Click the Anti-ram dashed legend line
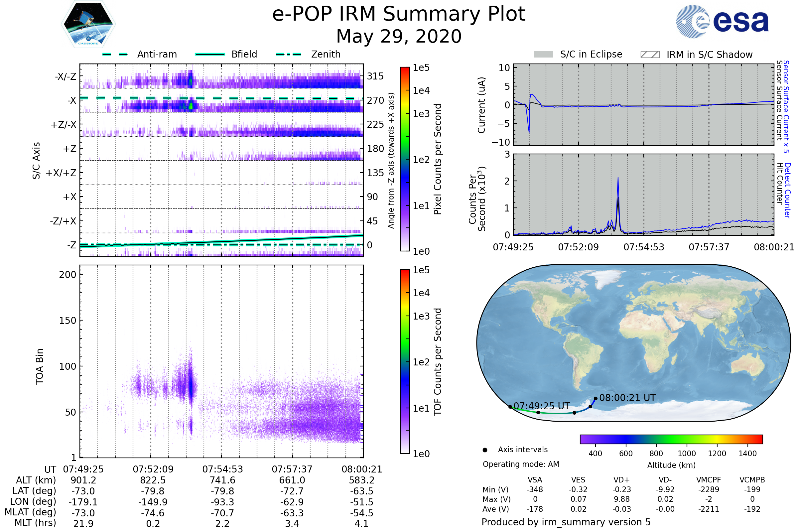This screenshot has width=798, height=532. pyautogui.click(x=115, y=54)
